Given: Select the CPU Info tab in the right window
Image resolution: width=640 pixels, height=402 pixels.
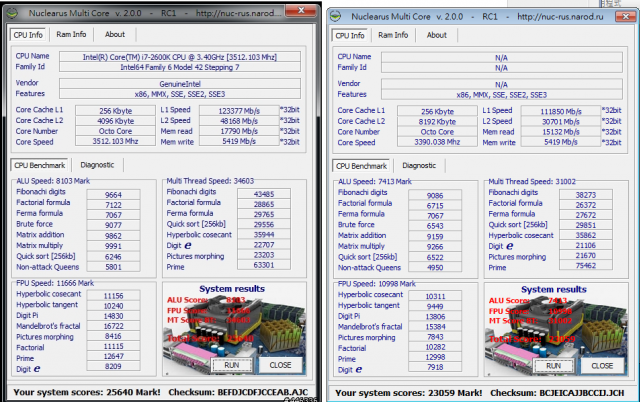Looking at the screenshot, I should pos(350,36).
